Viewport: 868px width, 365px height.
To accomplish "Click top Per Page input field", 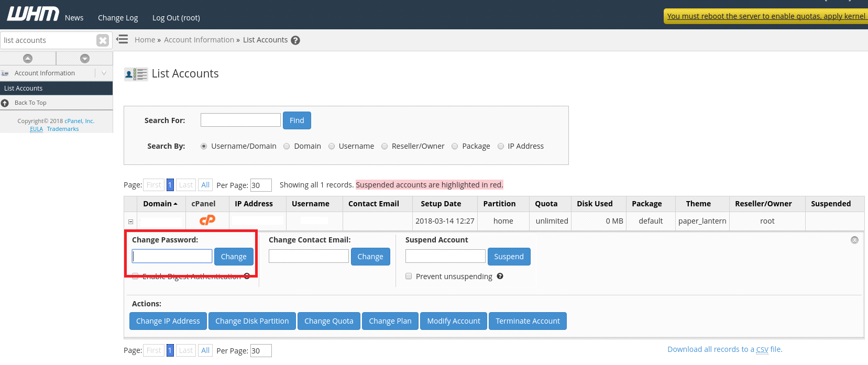I will 261,185.
